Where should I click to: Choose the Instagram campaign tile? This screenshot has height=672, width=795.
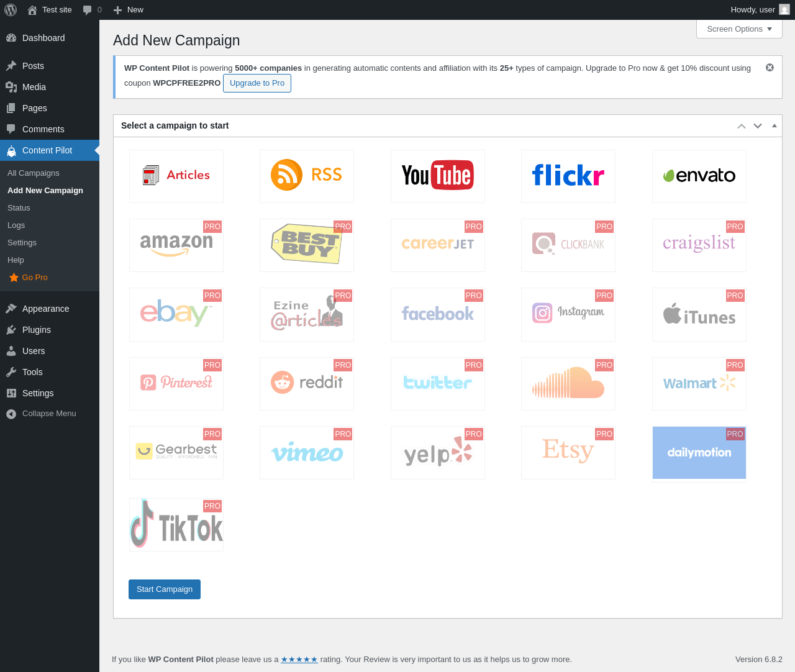tap(568, 314)
